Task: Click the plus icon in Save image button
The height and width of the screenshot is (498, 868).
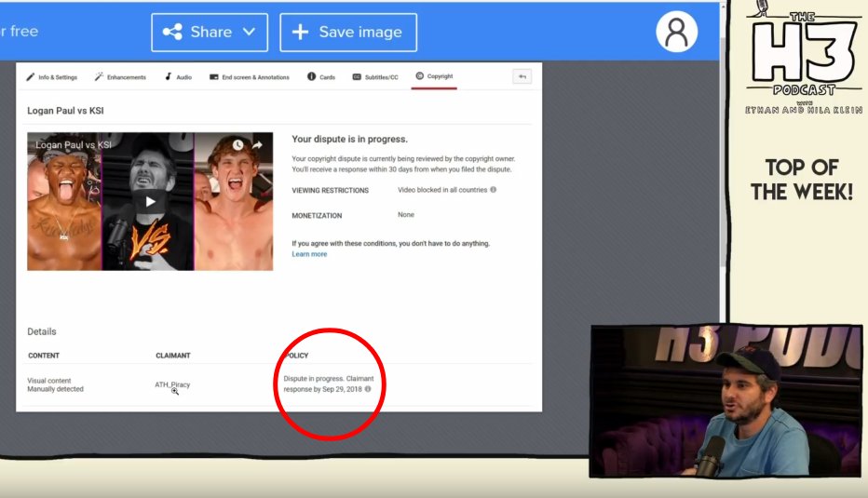Action: (x=300, y=32)
